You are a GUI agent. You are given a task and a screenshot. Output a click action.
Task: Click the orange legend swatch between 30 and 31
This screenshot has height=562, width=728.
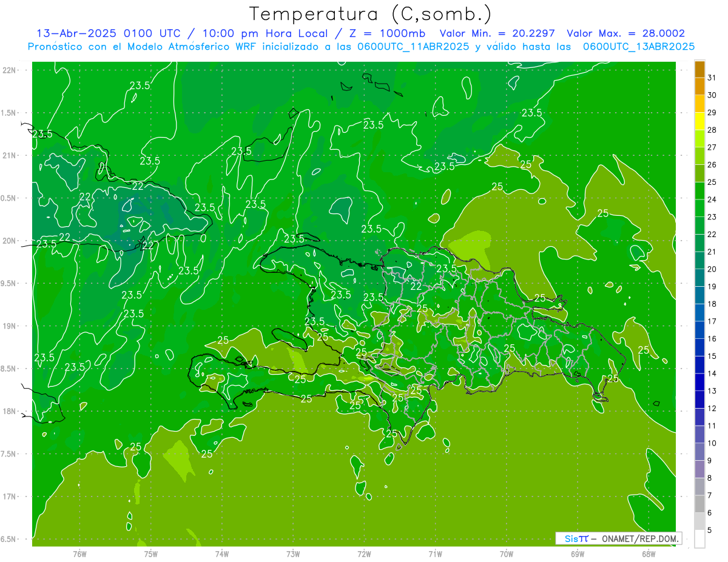[x=699, y=87]
